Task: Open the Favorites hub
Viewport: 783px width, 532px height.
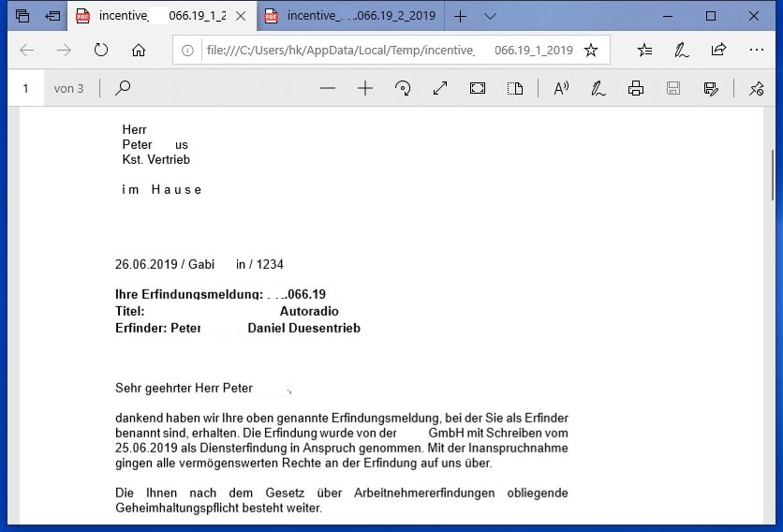Action: coord(644,50)
